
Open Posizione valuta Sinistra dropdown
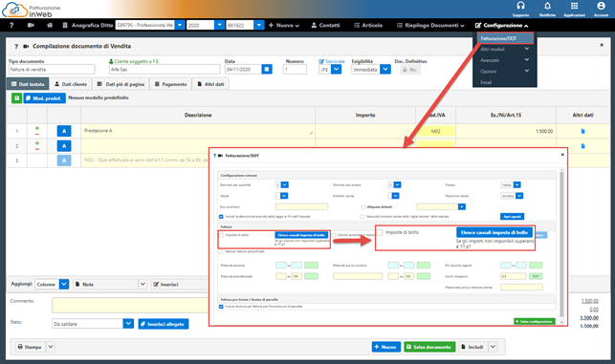point(519,196)
